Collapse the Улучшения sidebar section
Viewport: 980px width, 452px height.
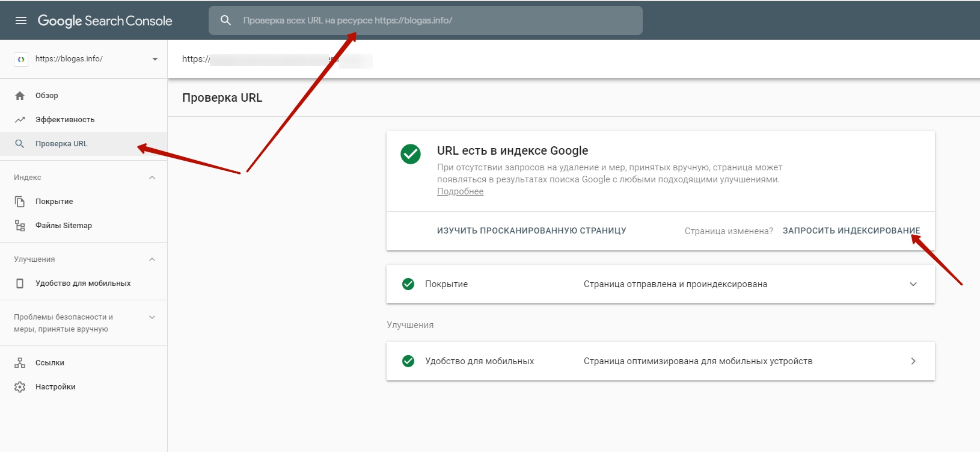(152, 259)
